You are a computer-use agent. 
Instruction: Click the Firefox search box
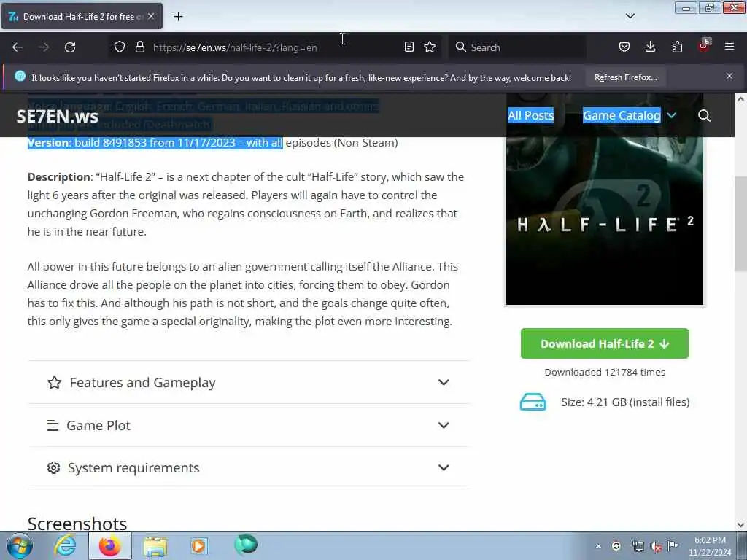[x=517, y=47]
